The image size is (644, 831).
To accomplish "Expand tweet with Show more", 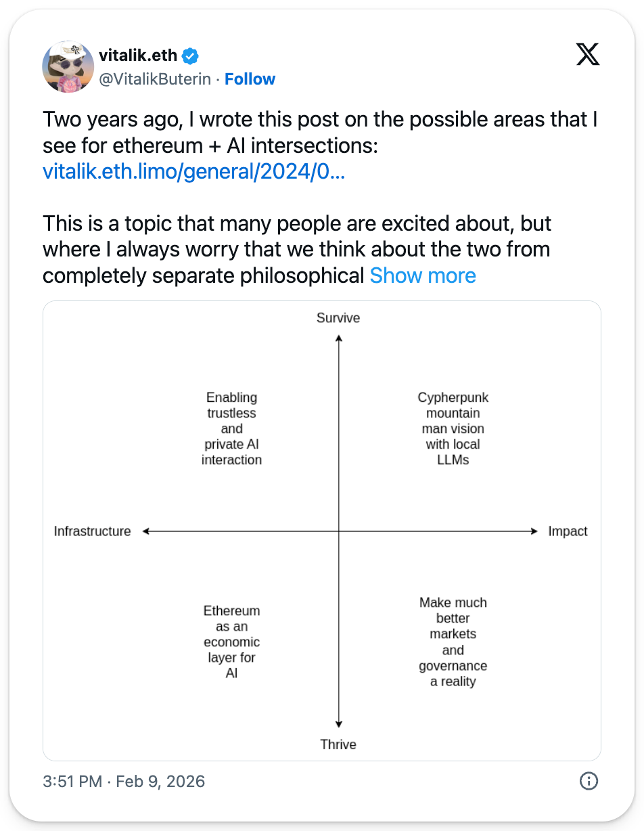I will tap(423, 275).
